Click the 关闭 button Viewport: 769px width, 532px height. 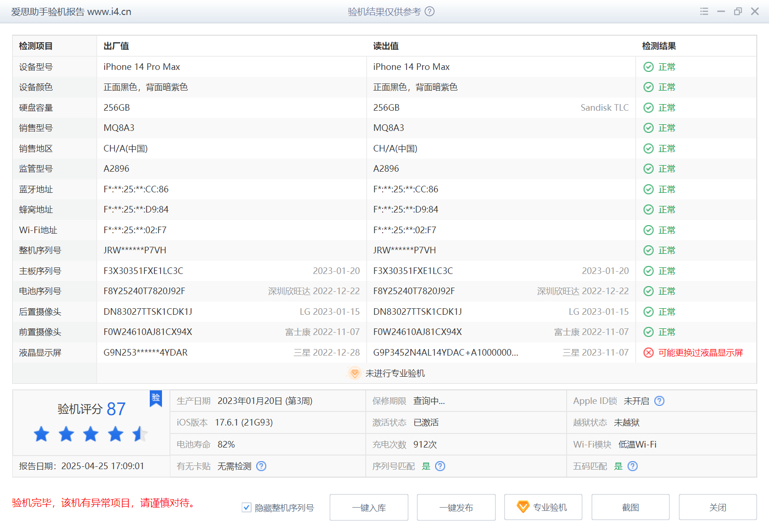(718, 507)
